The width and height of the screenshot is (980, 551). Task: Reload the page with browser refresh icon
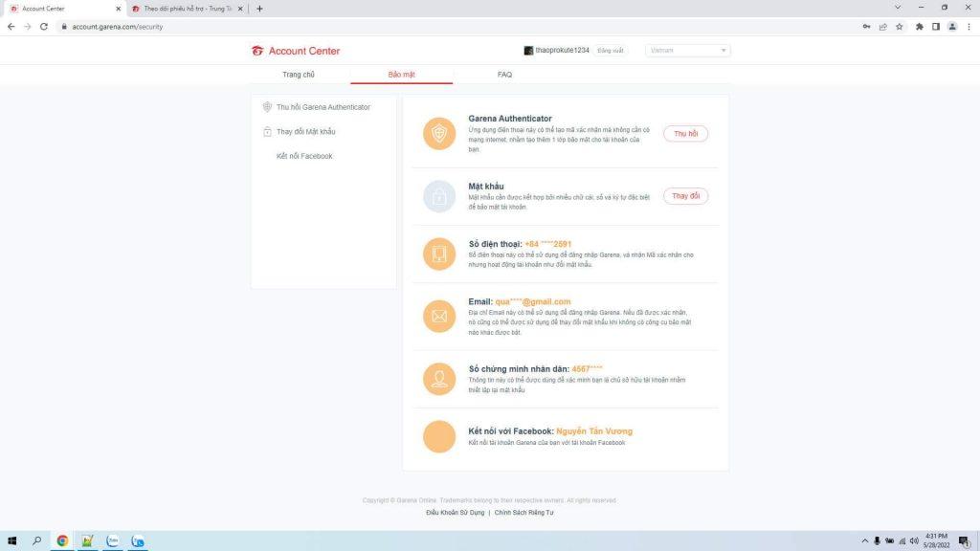[44, 27]
